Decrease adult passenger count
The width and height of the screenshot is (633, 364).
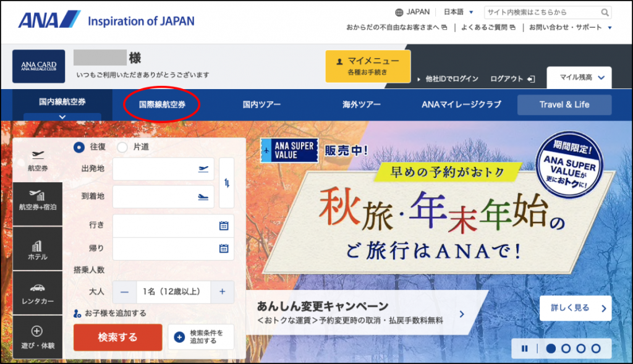125,292
